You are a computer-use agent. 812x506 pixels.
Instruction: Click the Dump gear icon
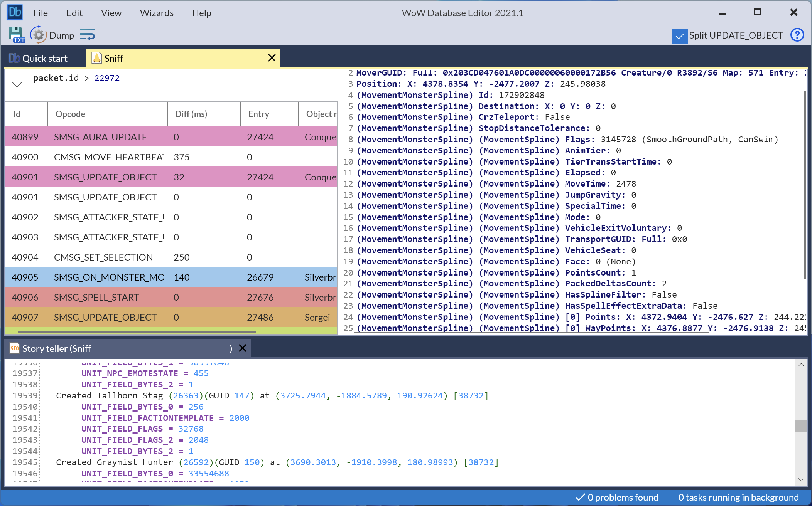click(x=39, y=35)
